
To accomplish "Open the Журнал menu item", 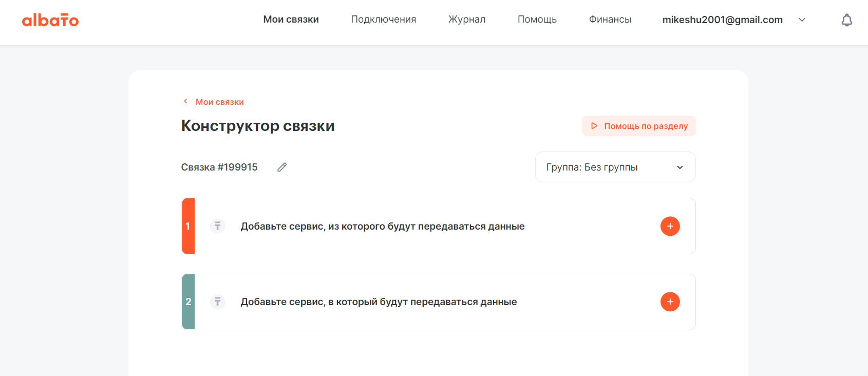I will click(x=467, y=20).
